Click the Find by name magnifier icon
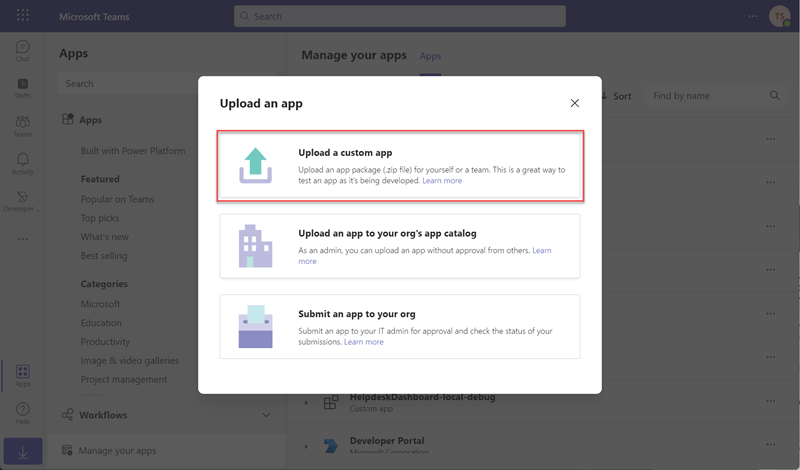 774,95
